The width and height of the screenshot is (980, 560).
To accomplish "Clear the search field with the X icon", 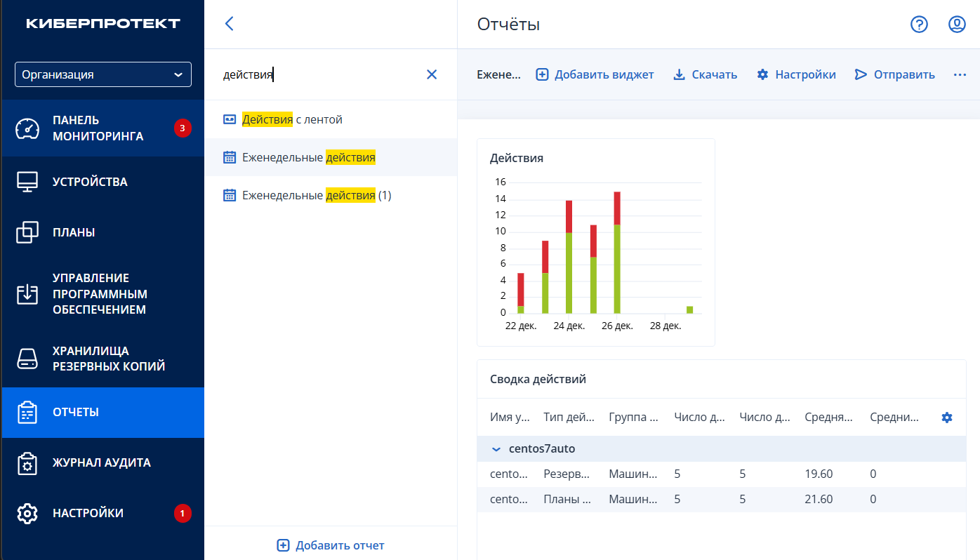I will (x=432, y=74).
